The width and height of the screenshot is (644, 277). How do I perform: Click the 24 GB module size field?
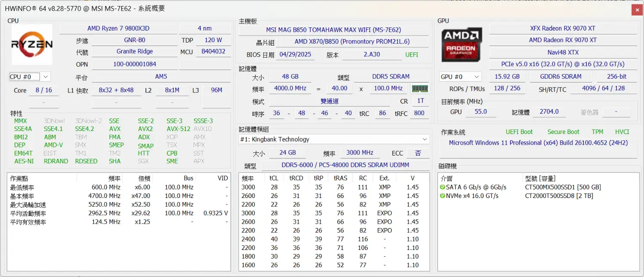[x=288, y=152]
